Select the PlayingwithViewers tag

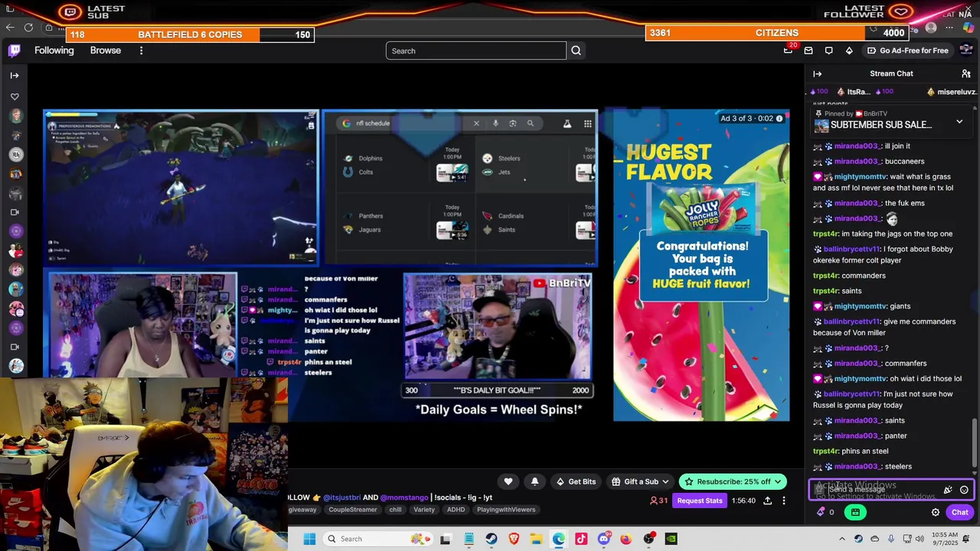pyautogui.click(x=506, y=510)
